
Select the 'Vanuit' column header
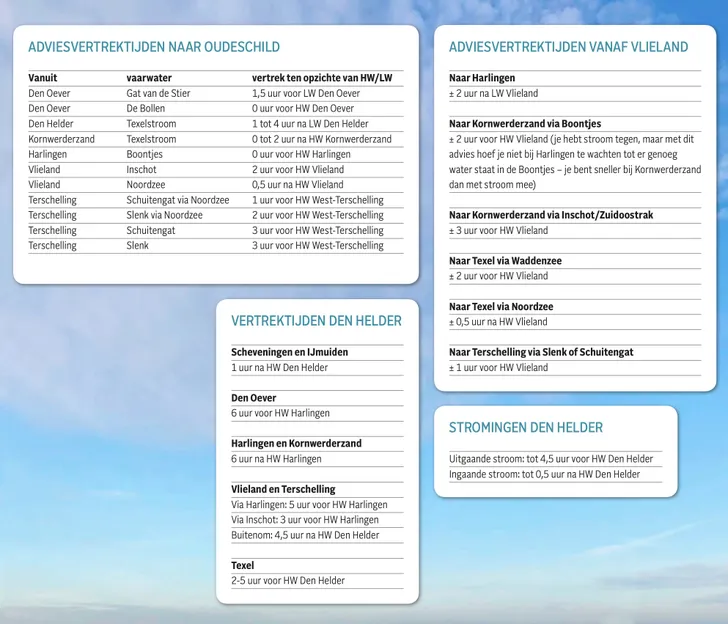tap(43, 78)
